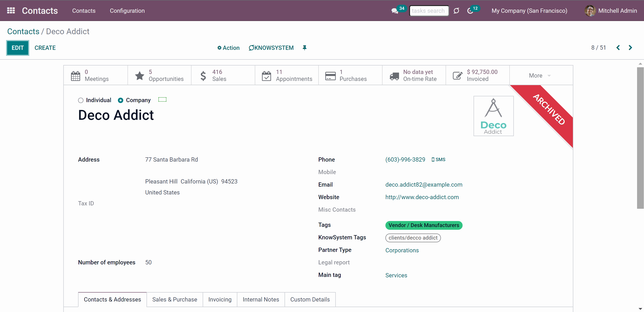Click the '$ 92,750.00' invoiced amount
This screenshot has width=644, height=312.
(x=482, y=72)
